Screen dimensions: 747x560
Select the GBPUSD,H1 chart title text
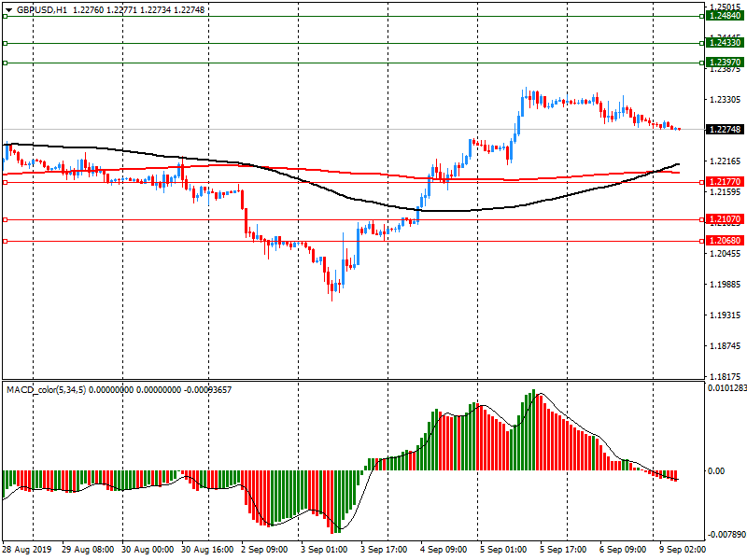(42, 10)
